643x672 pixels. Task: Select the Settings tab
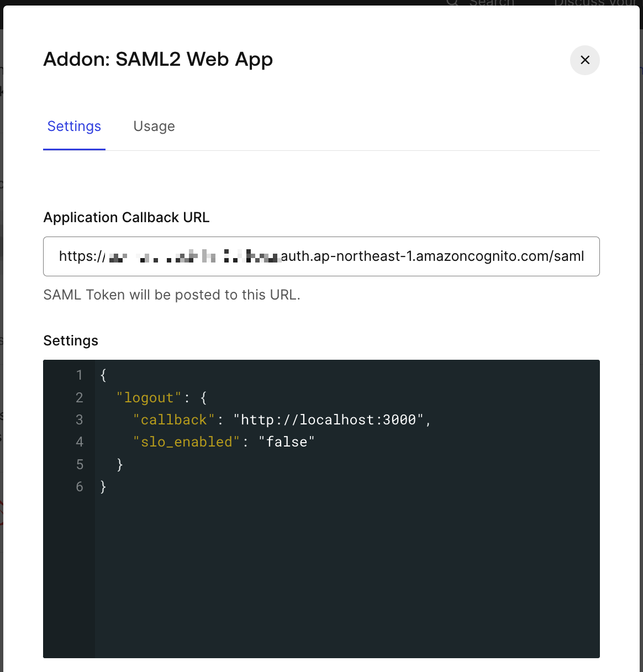coord(74,127)
